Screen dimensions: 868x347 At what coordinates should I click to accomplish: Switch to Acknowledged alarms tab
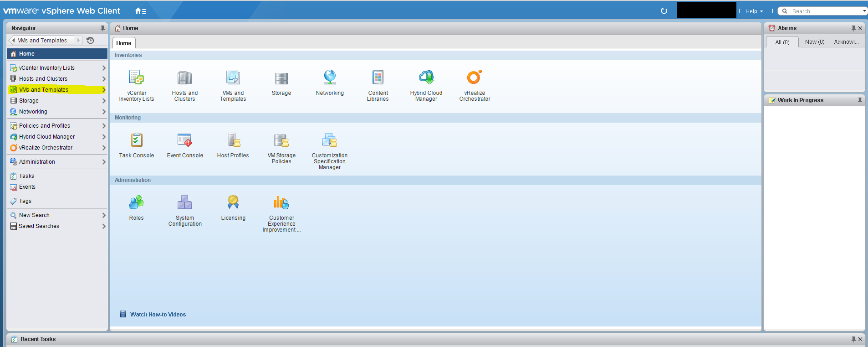tap(846, 42)
